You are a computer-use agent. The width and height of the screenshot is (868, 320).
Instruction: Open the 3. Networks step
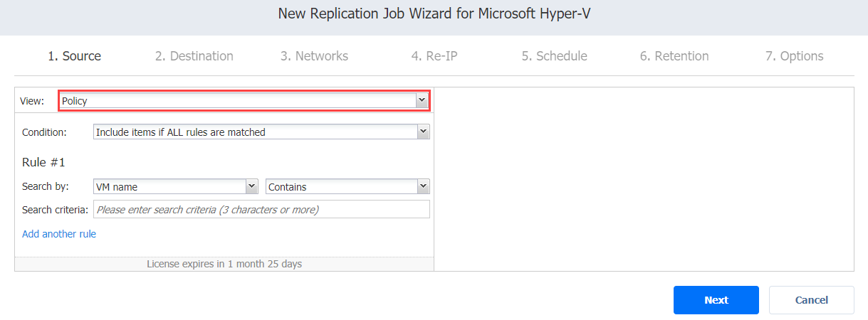pos(314,56)
